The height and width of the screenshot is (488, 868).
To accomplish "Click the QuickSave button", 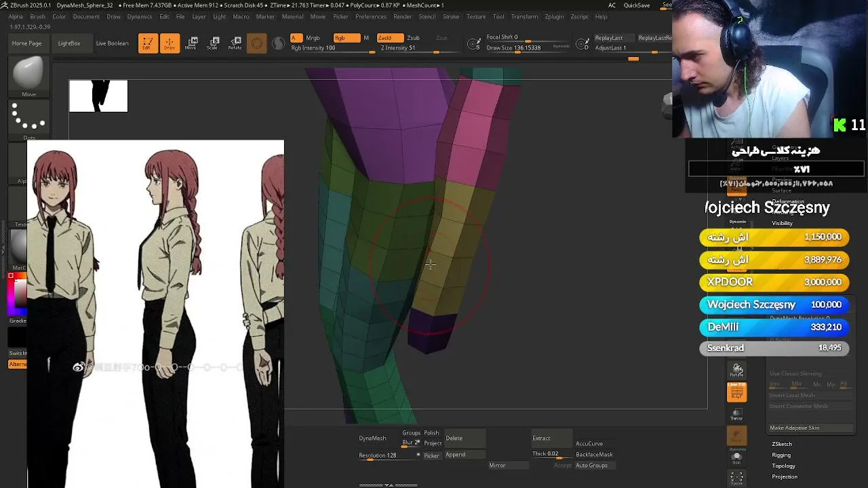I will 637,5.
